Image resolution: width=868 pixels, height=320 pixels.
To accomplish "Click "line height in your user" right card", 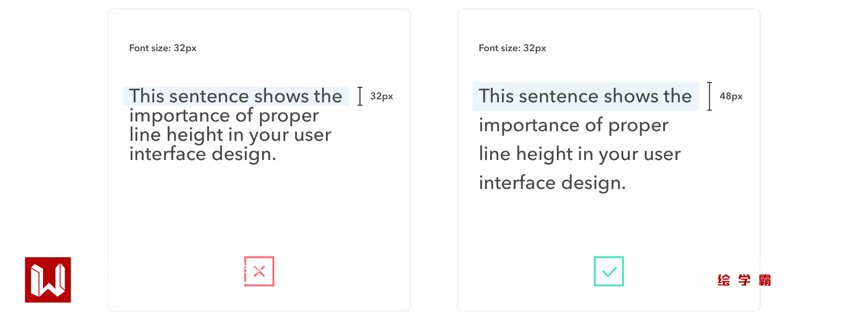I will (x=580, y=154).
